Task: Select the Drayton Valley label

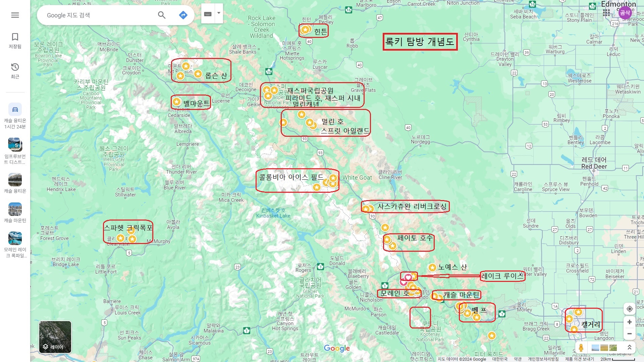Action: click(505, 59)
